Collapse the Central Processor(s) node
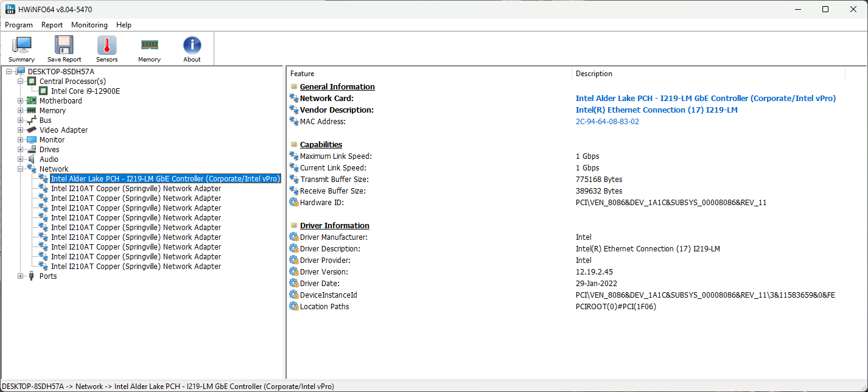The image size is (868, 392). click(21, 82)
